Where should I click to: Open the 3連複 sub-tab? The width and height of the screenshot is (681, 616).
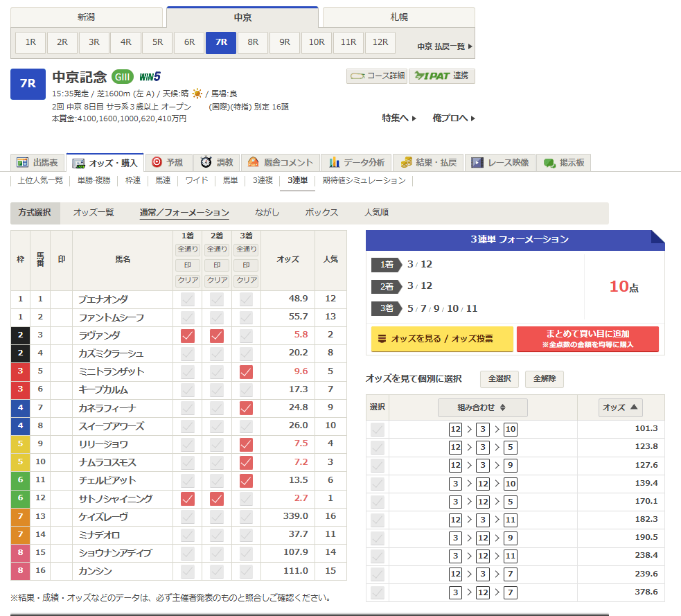pos(263,180)
